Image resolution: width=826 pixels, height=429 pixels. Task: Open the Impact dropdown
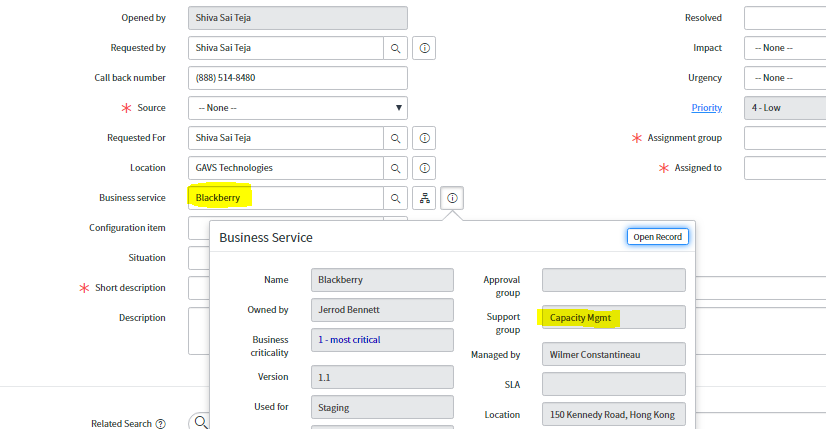[x=784, y=48]
